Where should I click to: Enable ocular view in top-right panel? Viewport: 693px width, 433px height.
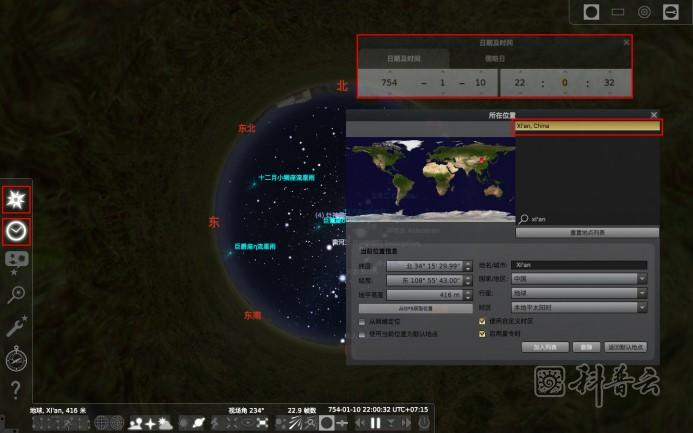click(591, 12)
